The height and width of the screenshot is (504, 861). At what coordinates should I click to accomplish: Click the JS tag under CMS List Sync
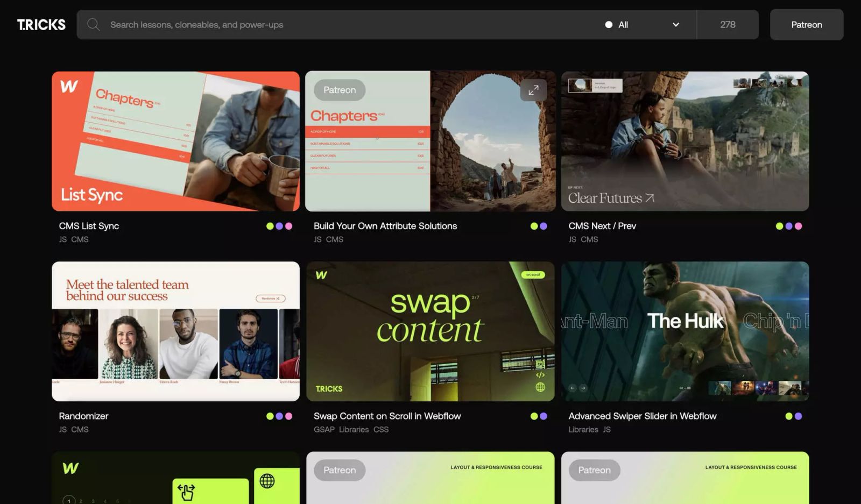[x=63, y=239]
